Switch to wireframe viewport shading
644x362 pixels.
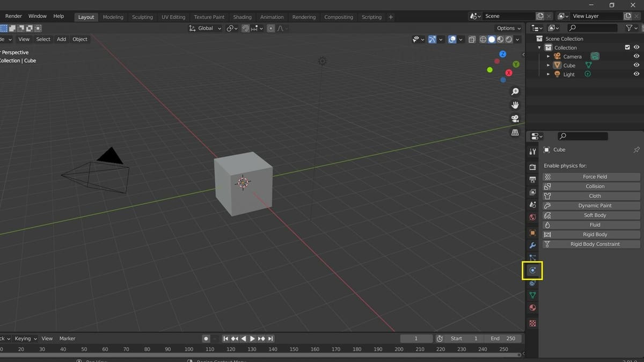click(482, 39)
